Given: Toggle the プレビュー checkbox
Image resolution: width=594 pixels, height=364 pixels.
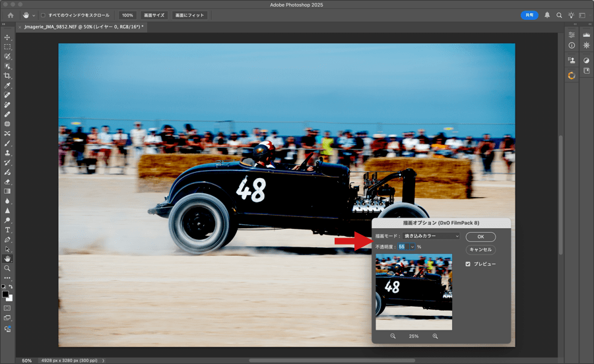Looking at the screenshot, I should (468, 264).
